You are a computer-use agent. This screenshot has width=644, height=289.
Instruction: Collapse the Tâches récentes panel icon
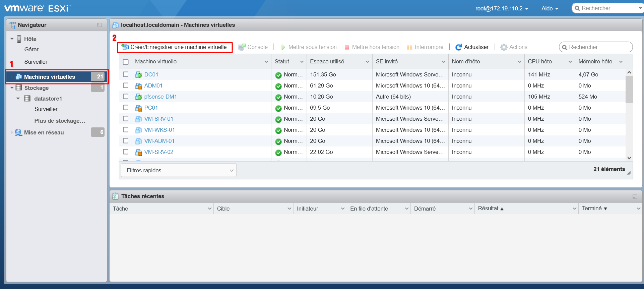(635, 196)
